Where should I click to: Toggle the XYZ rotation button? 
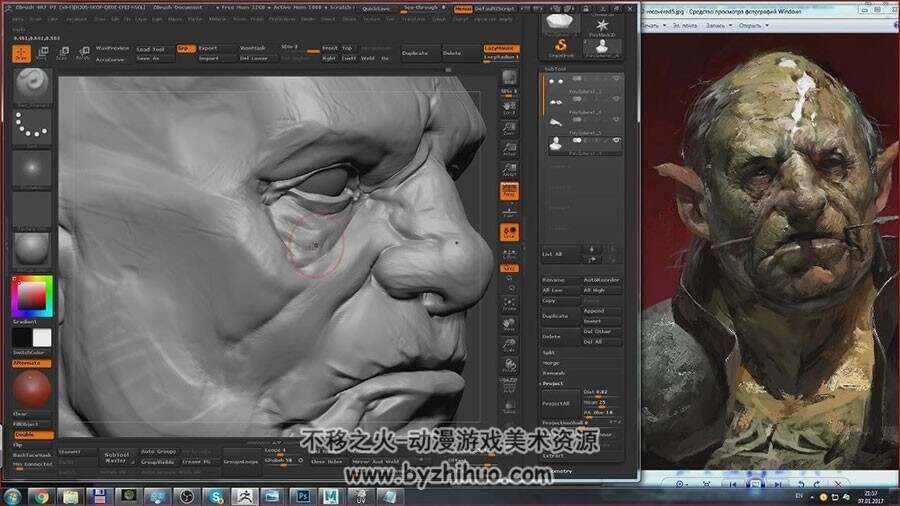click(509, 268)
